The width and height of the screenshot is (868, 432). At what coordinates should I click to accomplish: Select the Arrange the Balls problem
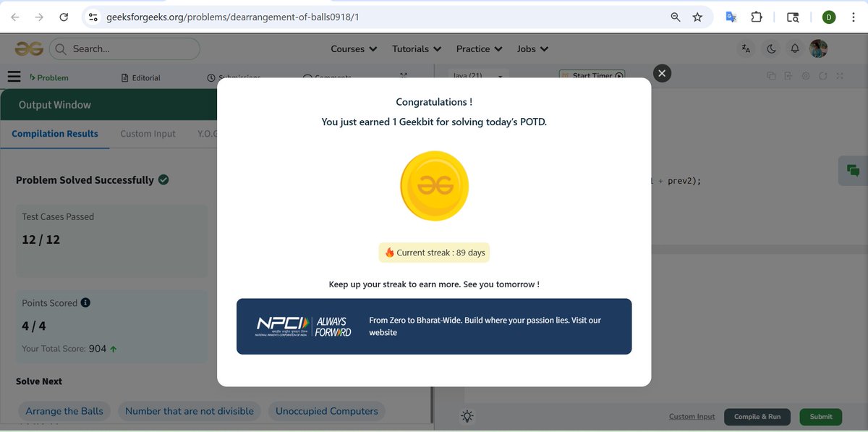pos(64,410)
